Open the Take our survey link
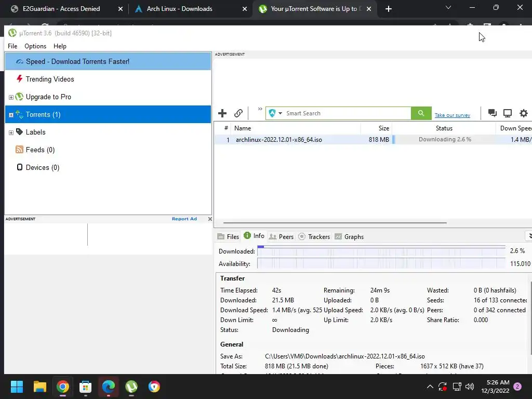The width and height of the screenshot is (532, 399). (453, 115)
